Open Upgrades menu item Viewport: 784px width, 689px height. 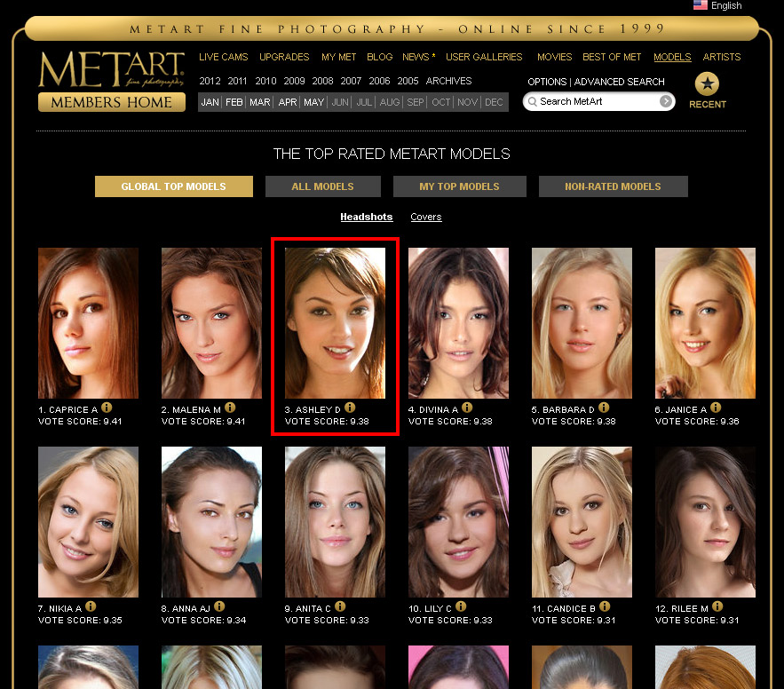click(284, 57)
